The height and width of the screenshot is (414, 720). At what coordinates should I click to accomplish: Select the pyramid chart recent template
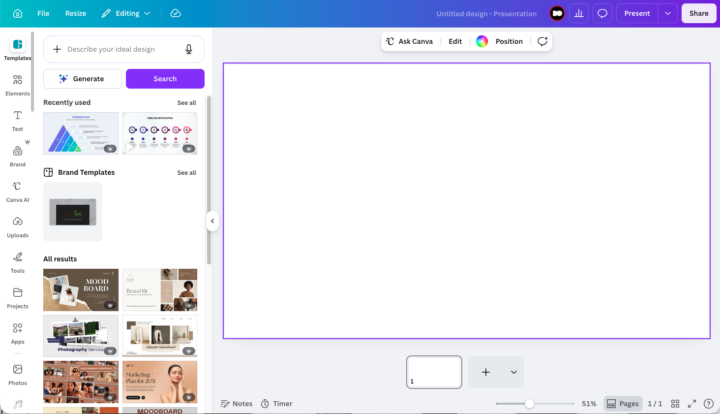(x=81, y=133)
